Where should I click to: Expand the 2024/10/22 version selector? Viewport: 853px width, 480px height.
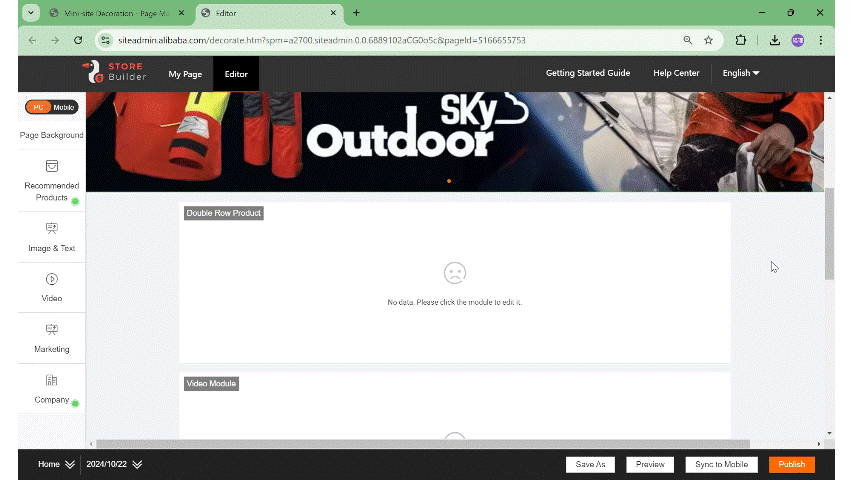(114, 464)
